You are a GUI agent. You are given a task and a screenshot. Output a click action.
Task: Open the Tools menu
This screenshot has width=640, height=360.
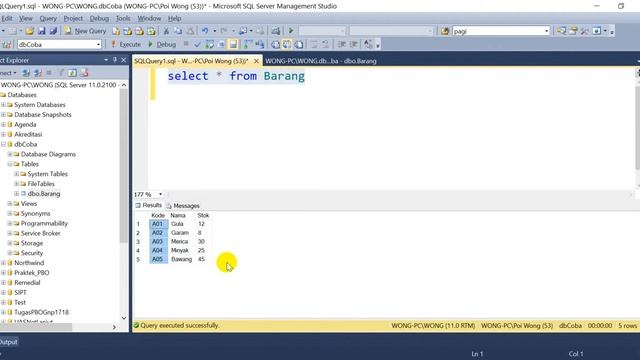click(123, 18)
